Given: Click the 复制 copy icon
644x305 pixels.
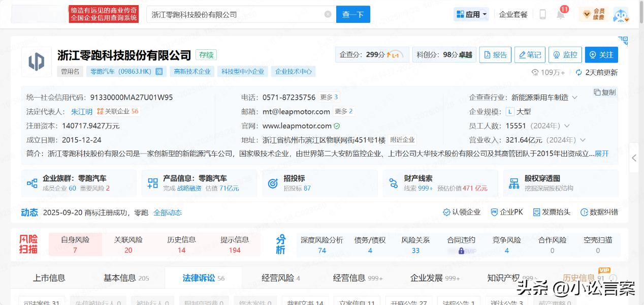Looking at the screenshot, I should [x=605, y=92].
